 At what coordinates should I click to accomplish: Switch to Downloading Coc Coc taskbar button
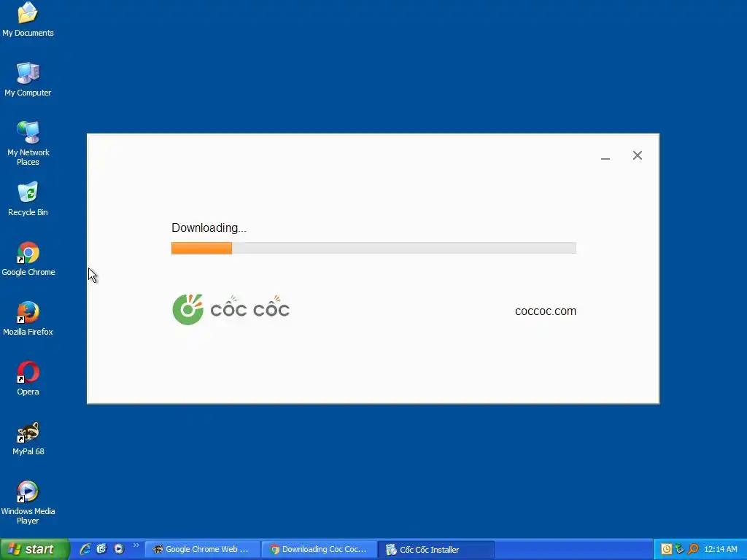point(320,550)
